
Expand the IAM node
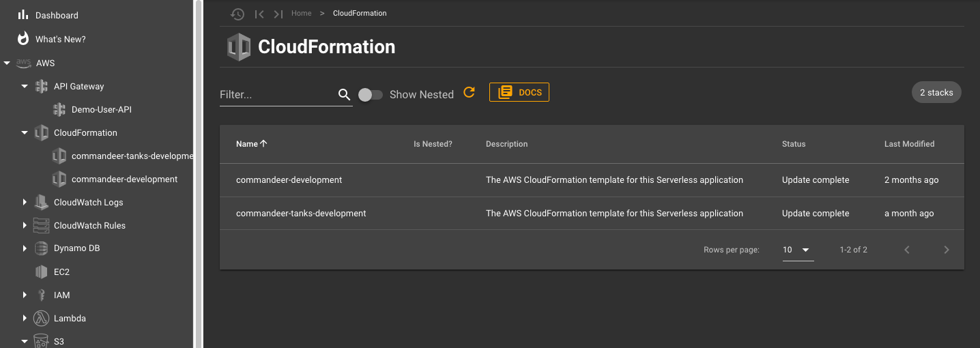[25, 295]
